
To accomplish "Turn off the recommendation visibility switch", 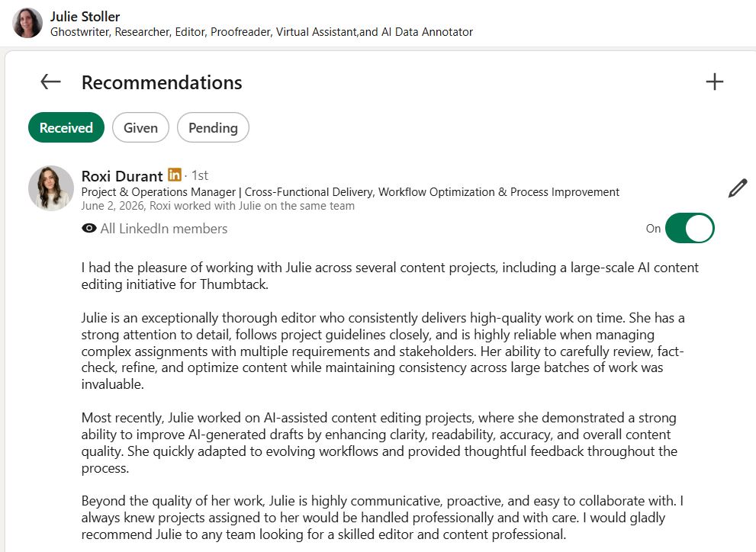I will [x=690, y=228].
